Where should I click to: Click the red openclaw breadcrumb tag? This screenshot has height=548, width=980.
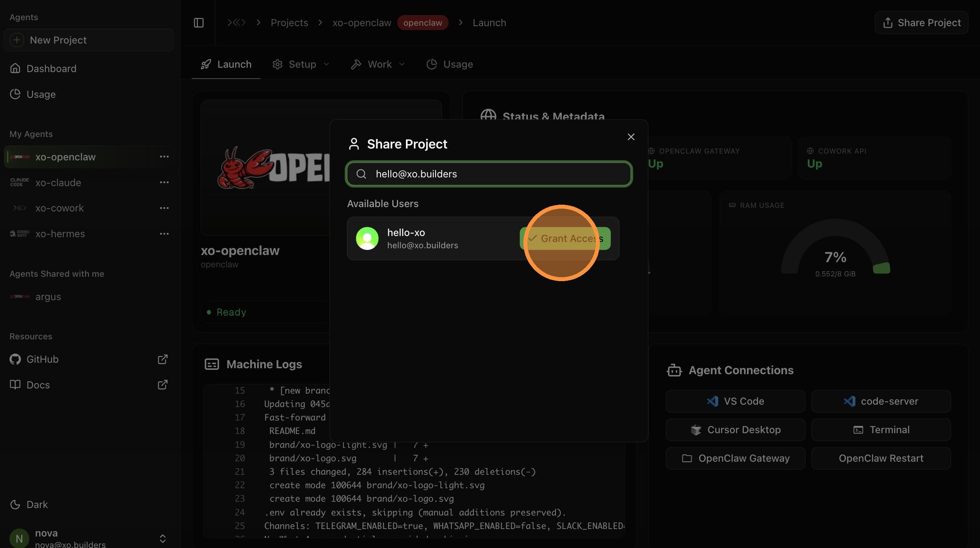[x=423, y=23]
